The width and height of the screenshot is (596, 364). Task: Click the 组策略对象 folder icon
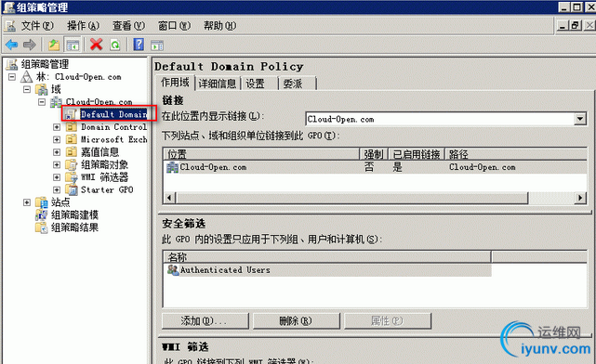(x=71, y=164)
